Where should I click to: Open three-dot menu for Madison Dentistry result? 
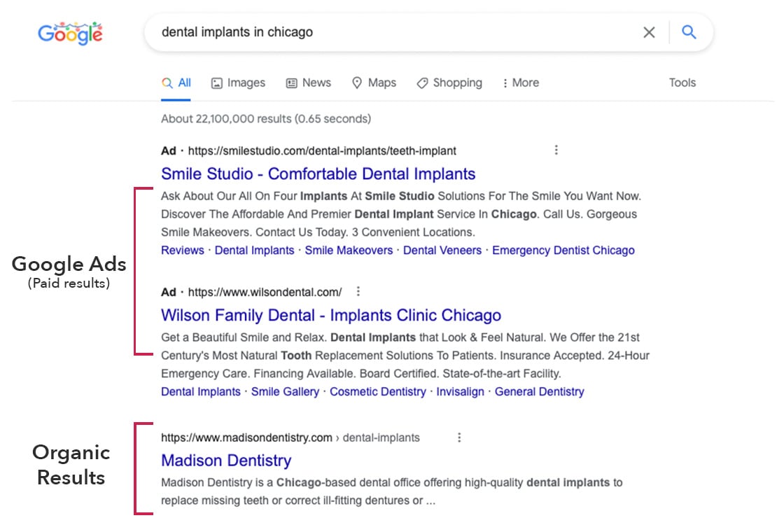click(459, 437)
